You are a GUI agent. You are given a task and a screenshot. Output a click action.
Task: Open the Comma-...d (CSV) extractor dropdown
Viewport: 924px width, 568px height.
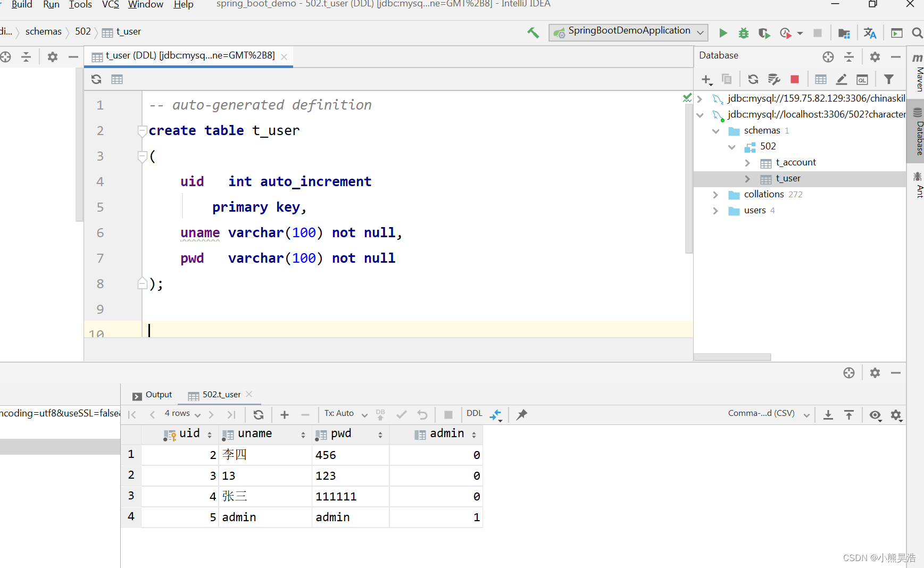tap(769, 414)
